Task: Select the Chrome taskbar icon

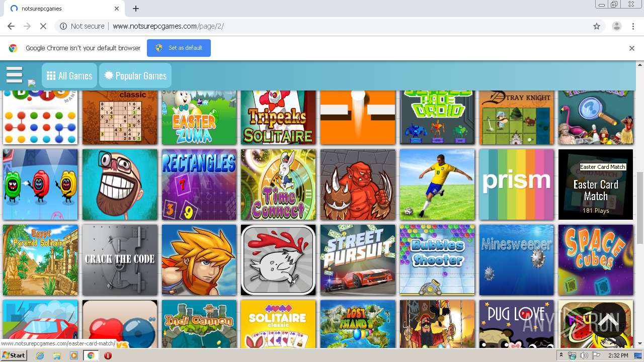Action: point(91,355)
